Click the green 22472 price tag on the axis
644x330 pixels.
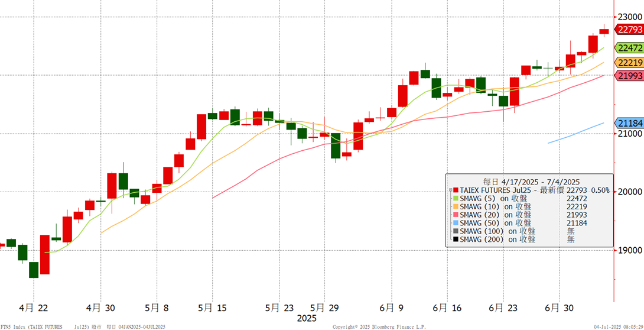point(629,48)
